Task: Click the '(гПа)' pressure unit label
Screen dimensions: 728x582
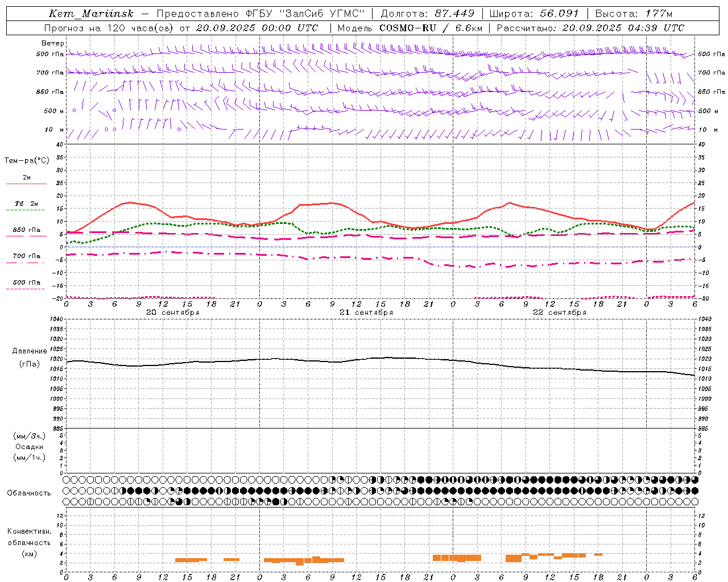Action: [30, 364]
